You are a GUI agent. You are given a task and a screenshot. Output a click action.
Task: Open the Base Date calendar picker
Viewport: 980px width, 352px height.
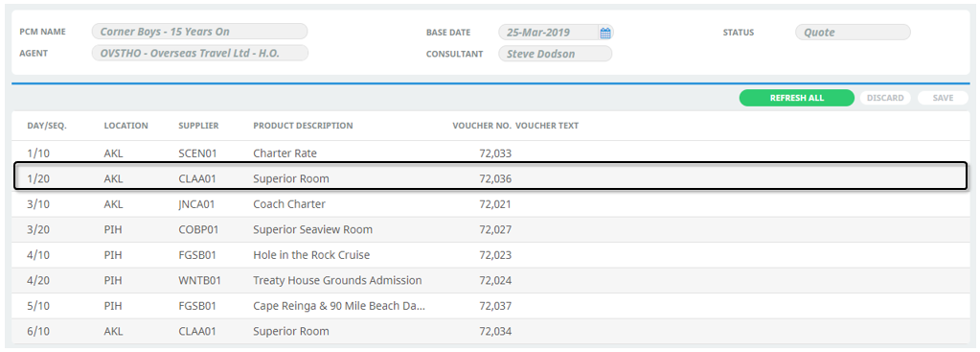coord(605,33)
